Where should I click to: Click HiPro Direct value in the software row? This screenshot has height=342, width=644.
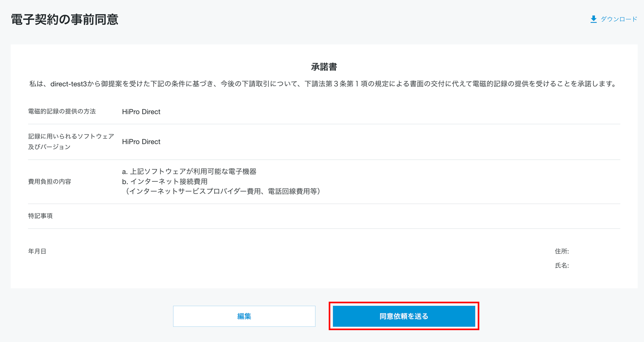[141, 142]
